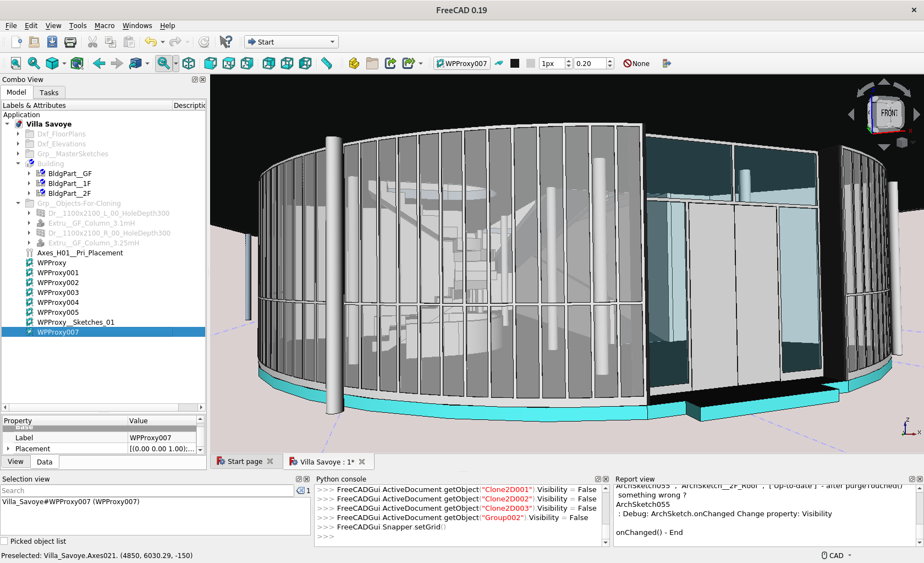Set isometric view cube icon

189,63
